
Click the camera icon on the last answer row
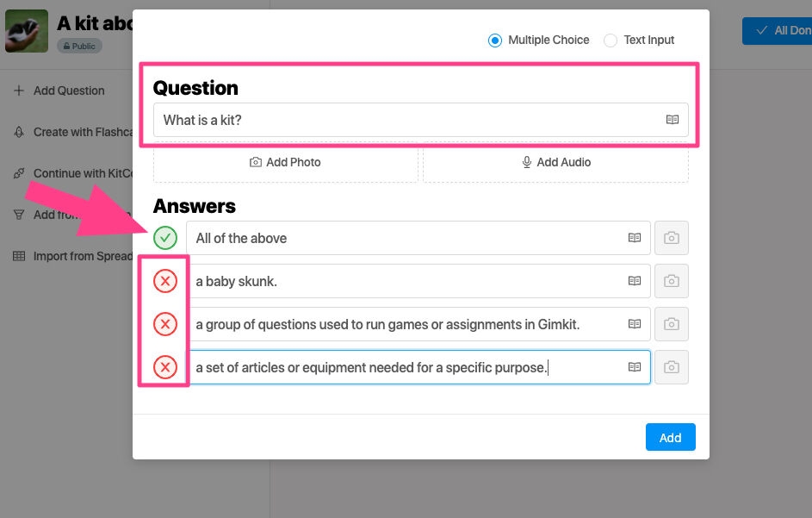click(x=672, y=368)
